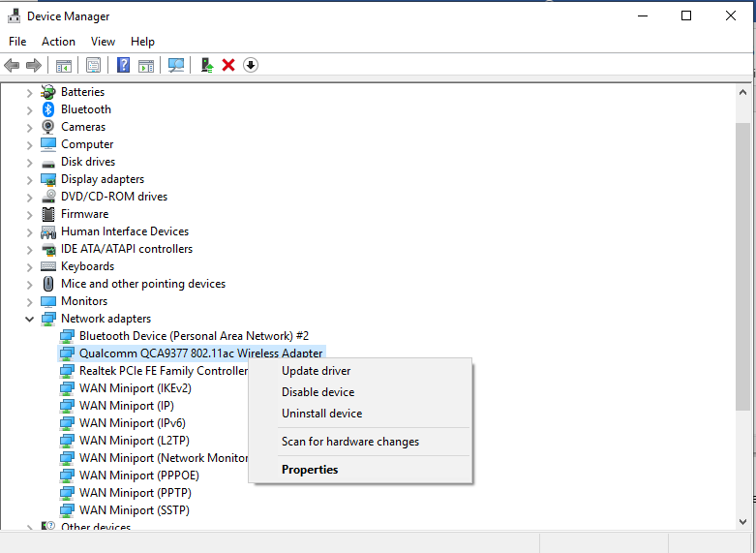Open the File menu
The image size is (756, 553).
(x=17, y=42)
